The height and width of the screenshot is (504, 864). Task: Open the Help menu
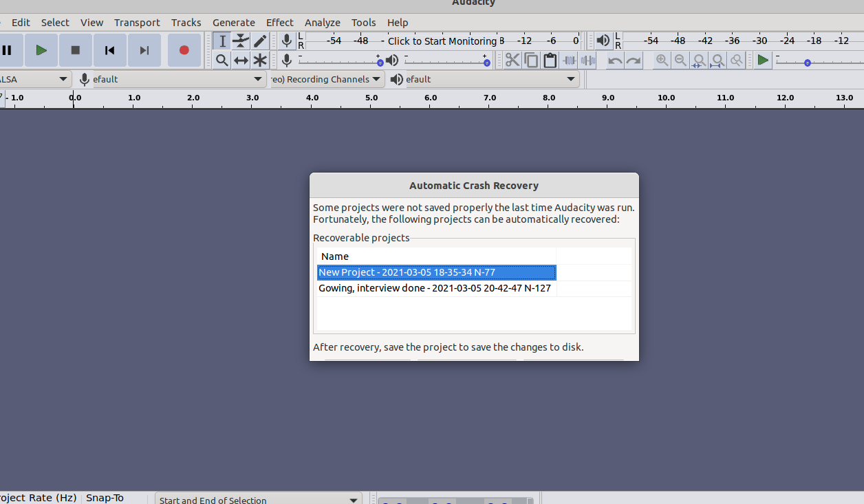[398, 23]
